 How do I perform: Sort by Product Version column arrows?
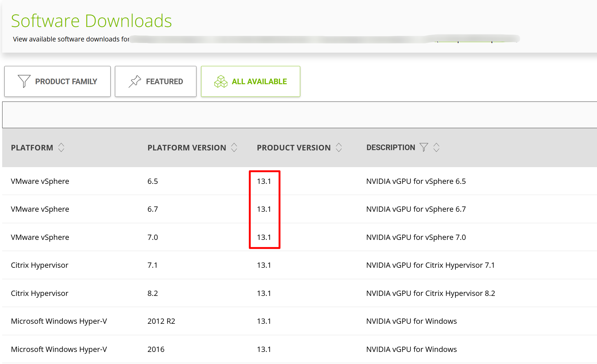click(x=339, y=147)
